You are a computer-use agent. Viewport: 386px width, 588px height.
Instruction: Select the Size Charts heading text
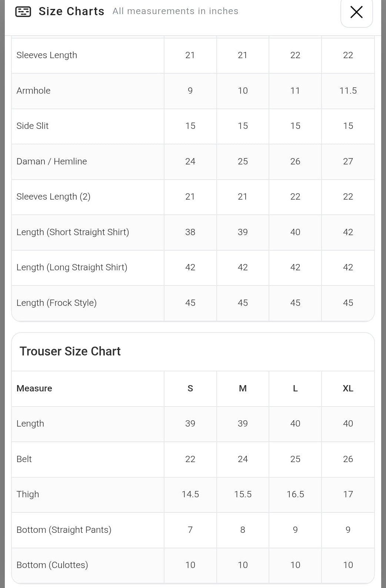pos(71,11)
